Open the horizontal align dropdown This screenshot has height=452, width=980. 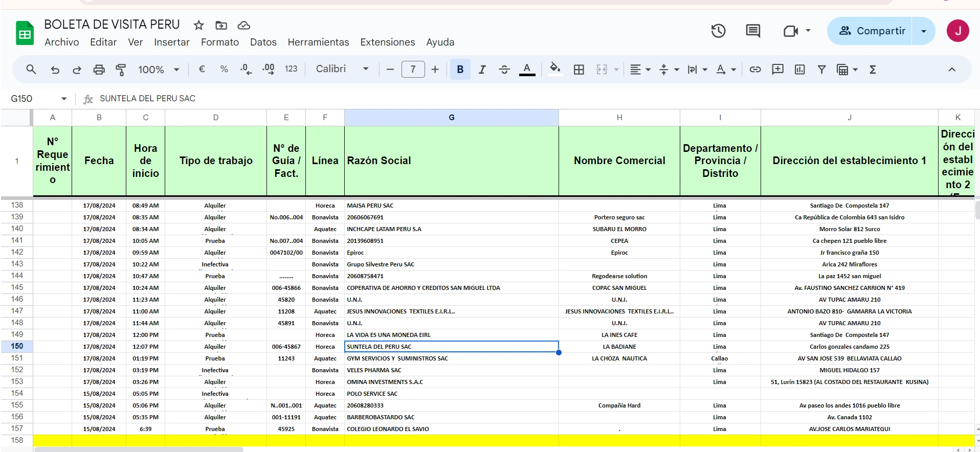(640, 70)
